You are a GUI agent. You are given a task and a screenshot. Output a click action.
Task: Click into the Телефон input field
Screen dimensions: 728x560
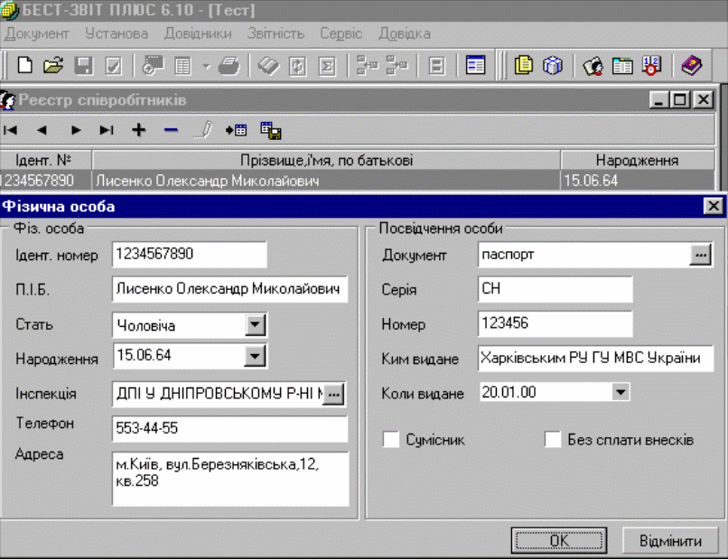click(229, 428)
